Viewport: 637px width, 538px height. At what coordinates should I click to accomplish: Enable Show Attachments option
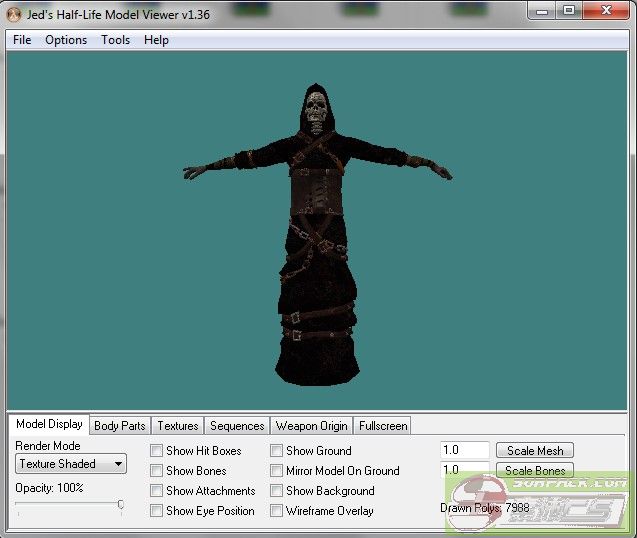pos(156,491)
